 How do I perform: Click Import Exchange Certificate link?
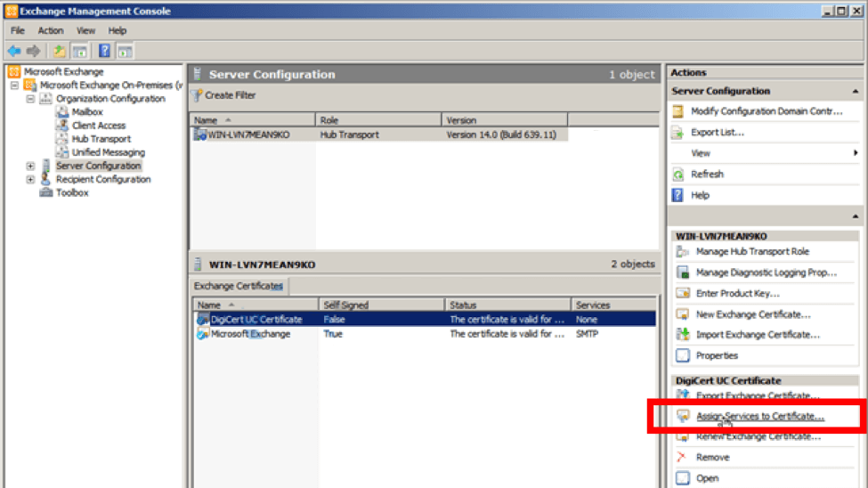[758, 335]
